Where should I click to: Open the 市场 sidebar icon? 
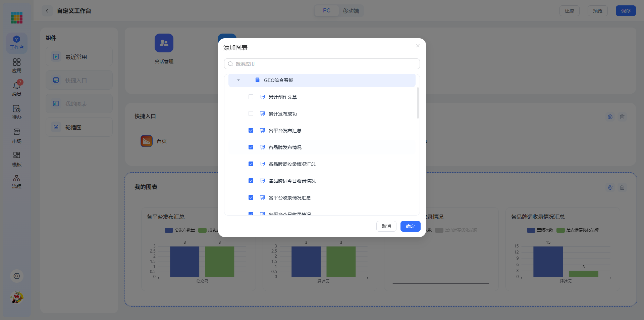click(x=16, y=136)
